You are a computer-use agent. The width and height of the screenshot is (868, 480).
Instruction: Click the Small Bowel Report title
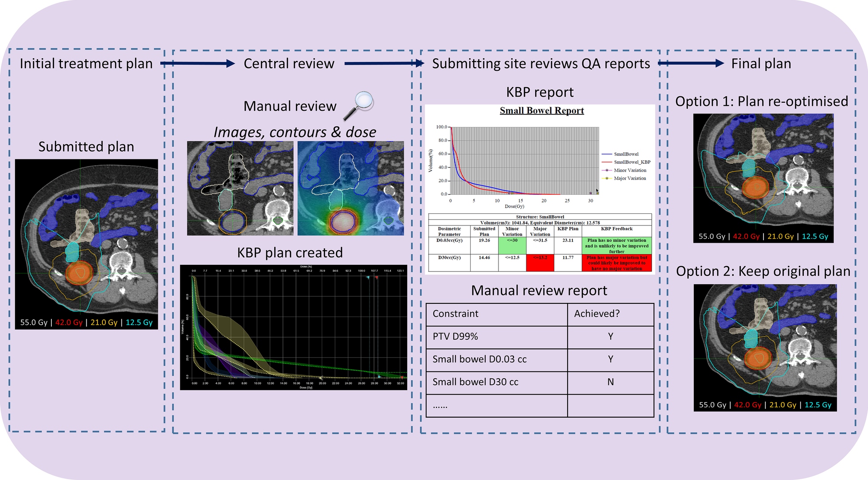click(542, 111)
